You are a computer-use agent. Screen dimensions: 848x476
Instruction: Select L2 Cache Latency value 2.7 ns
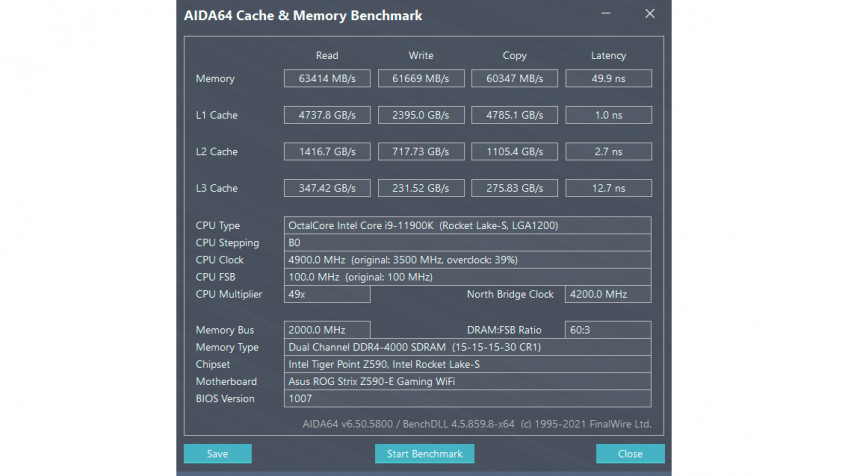pos(608,151)
